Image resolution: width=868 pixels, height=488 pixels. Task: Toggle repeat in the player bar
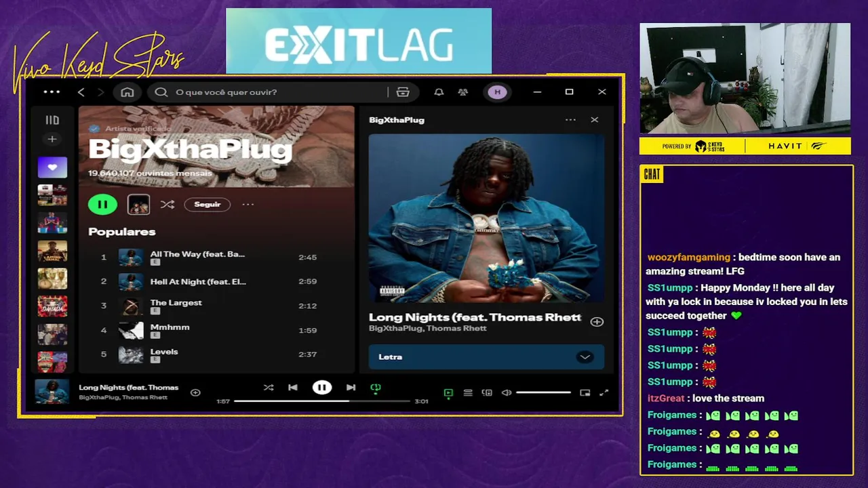(x=376, y=388)
